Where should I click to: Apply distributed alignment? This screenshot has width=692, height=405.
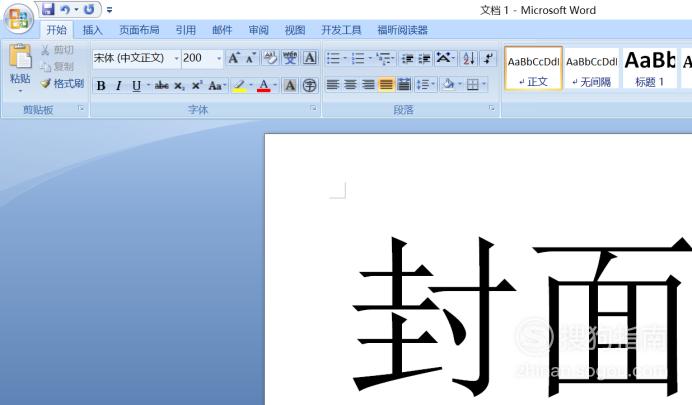[404, 84]
